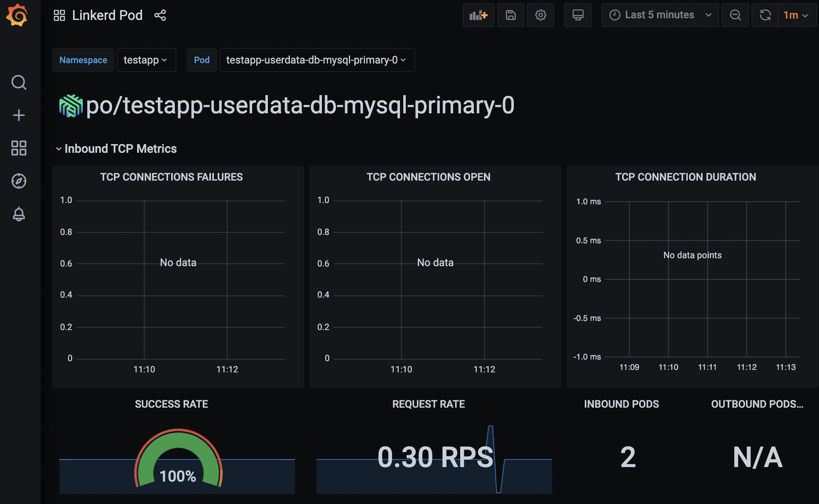Open the 1m refresh interval dropdown
The height and width of the screenshot is (504, 819).
[x=797, y=15]
